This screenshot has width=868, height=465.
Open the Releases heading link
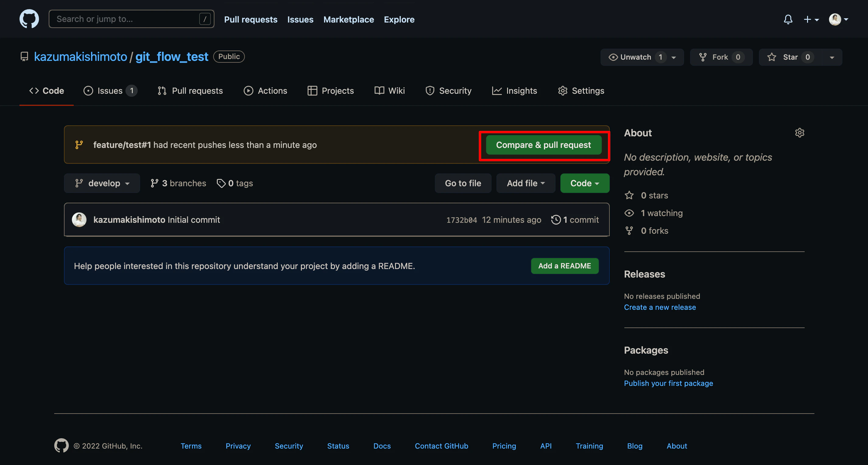644,274
